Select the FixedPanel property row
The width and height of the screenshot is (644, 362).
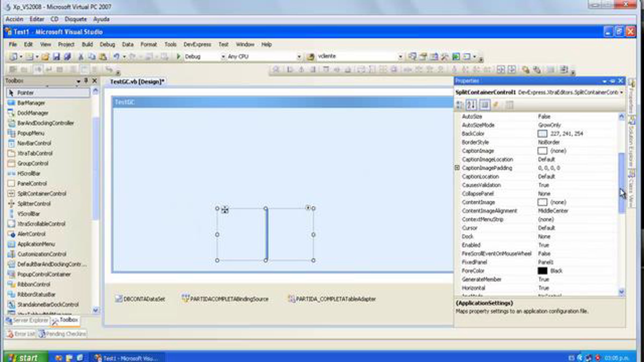tap(537, 262)
